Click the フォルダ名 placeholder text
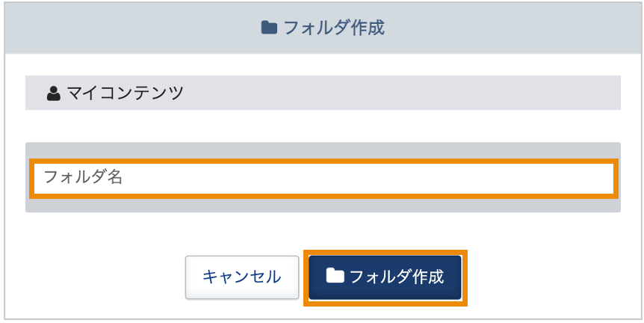 83,177
